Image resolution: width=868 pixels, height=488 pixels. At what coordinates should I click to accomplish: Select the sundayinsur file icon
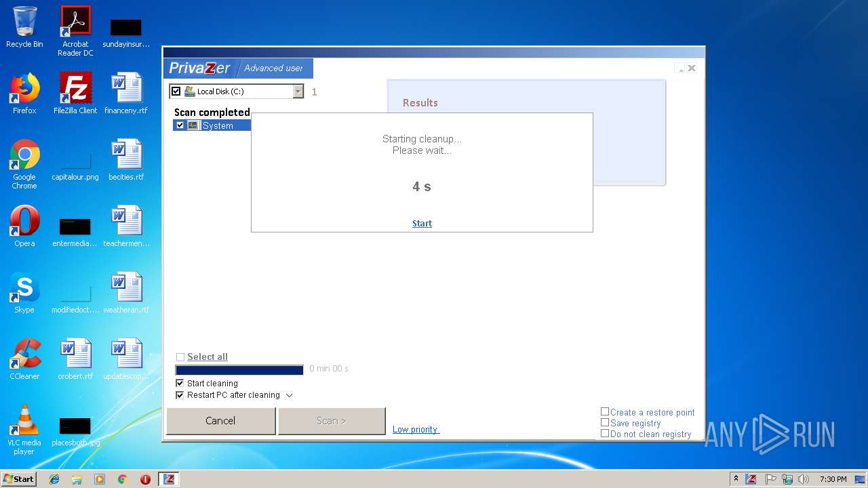[126, 33]
